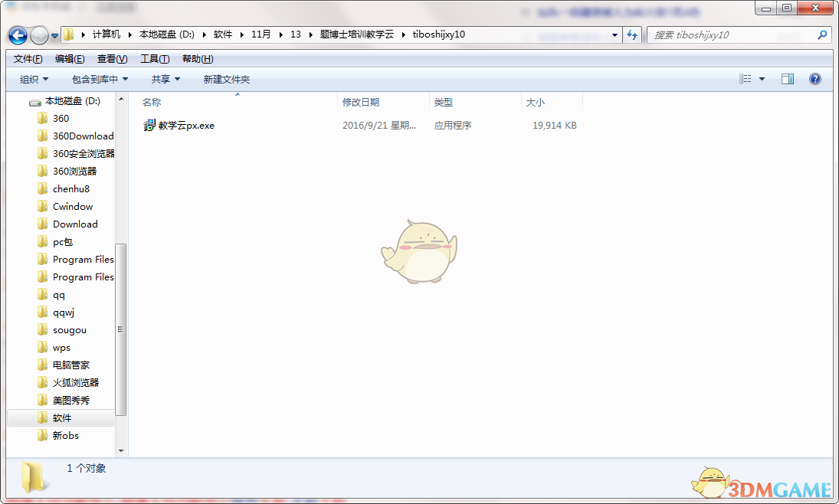Click the search magnifier icon
Viewport: 839px width, 504px height.
coord(821,34)
